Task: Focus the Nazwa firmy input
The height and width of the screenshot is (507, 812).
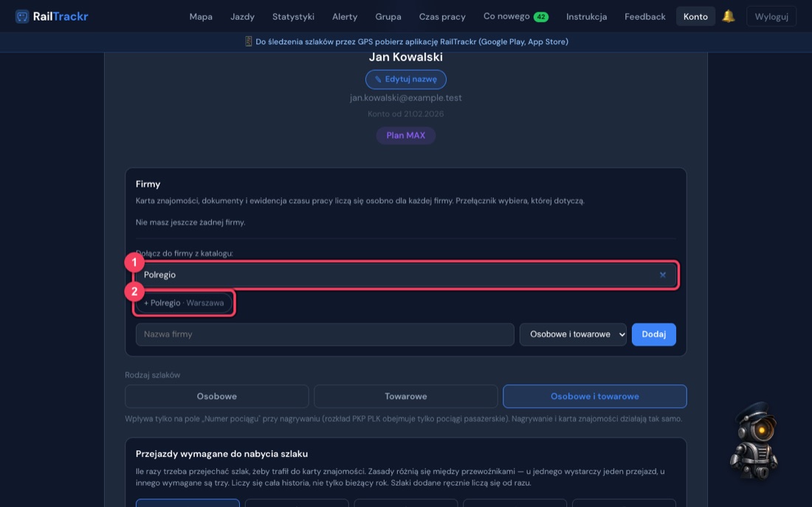Action: click(325, 334)
